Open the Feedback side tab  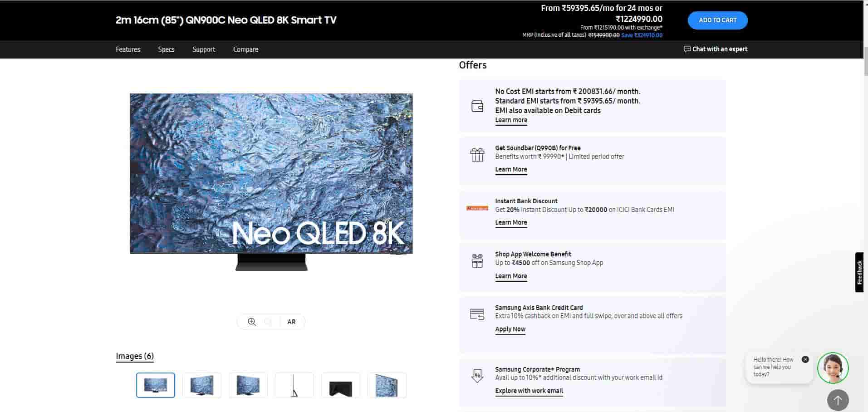pos(859,272)
